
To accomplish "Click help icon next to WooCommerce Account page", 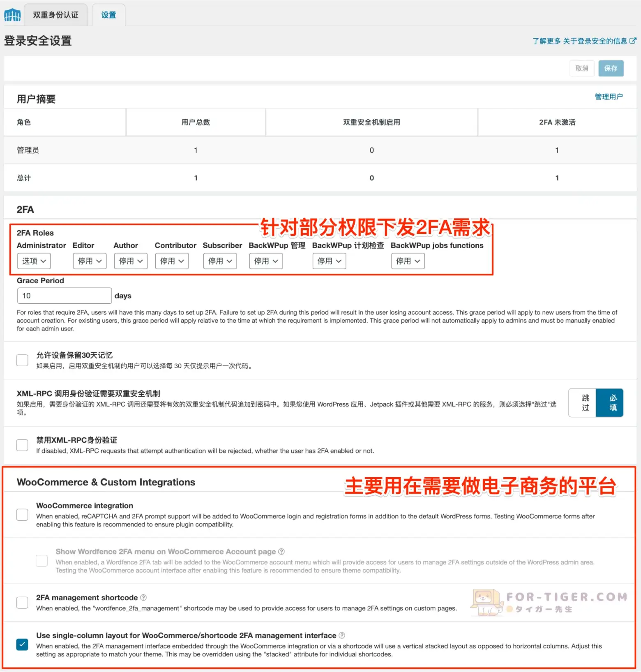I will click(281, 552).
